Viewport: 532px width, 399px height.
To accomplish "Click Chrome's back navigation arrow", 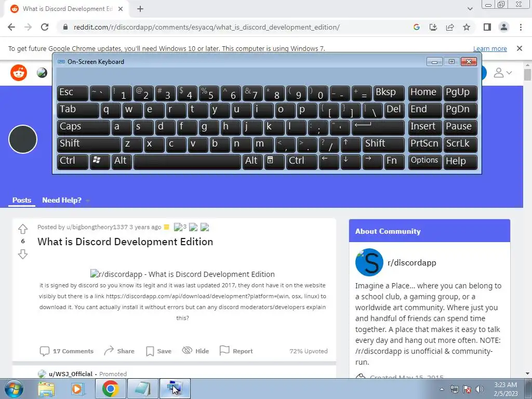I will [11, 27].
